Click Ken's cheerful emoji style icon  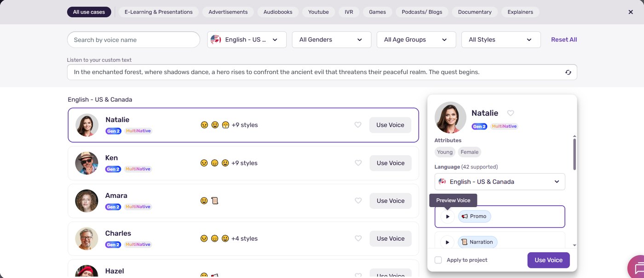point(225,163)
